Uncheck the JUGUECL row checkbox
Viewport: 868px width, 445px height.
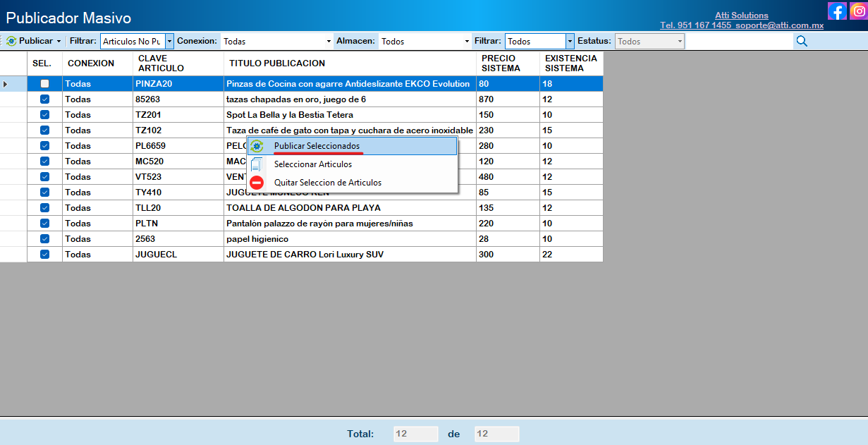pos(44,255)
